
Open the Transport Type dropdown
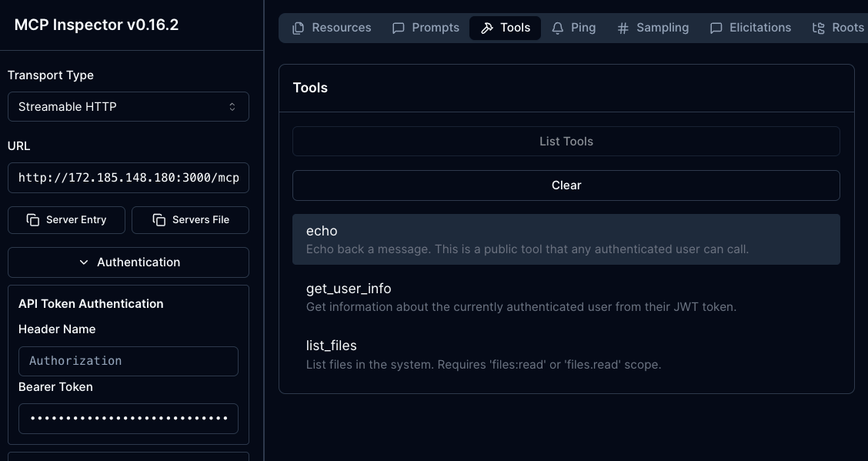point(128,107)
